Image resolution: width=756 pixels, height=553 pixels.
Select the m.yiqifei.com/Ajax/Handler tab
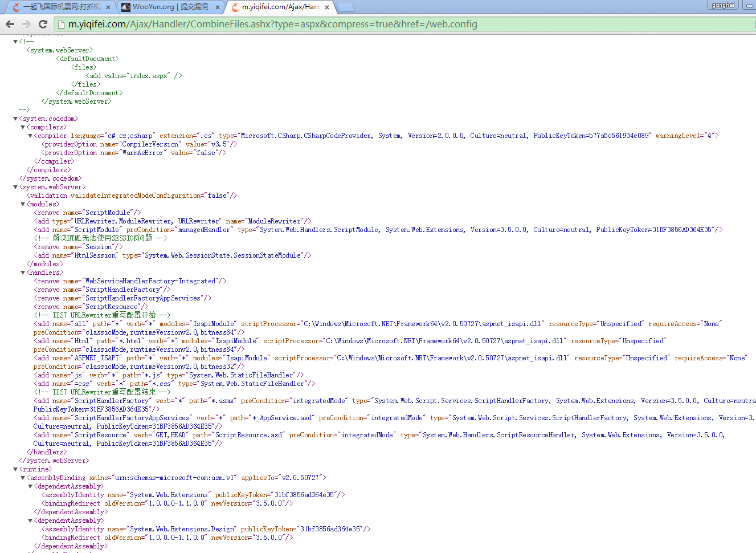pyautogui.click(x=280, y=7)
